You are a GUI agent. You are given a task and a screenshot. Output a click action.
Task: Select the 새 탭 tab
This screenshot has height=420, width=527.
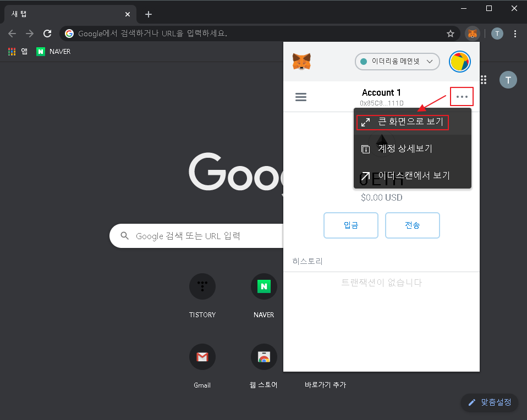[x=70, y=14]
